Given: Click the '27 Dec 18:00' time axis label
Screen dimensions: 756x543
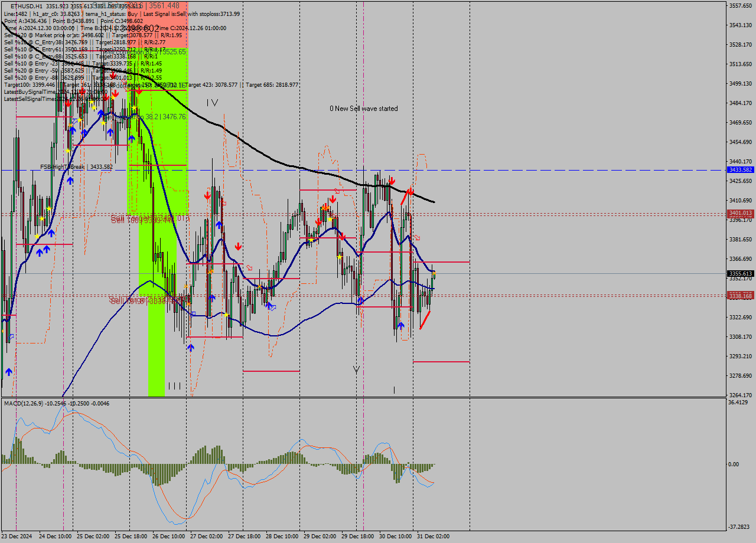Looking at the screenshot, I should point(244,537).
